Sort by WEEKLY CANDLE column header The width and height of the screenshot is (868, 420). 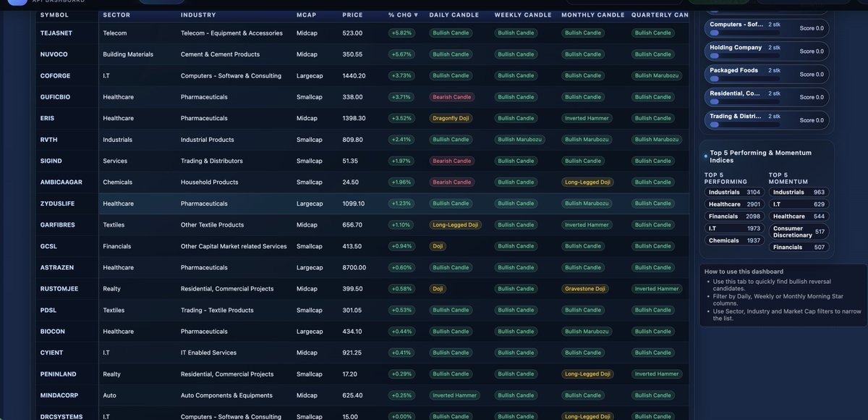523,14
